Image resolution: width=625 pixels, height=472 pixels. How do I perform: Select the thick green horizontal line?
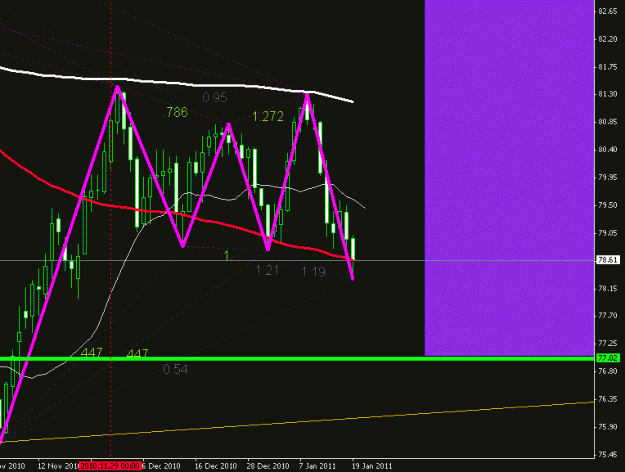coord(297,359)
